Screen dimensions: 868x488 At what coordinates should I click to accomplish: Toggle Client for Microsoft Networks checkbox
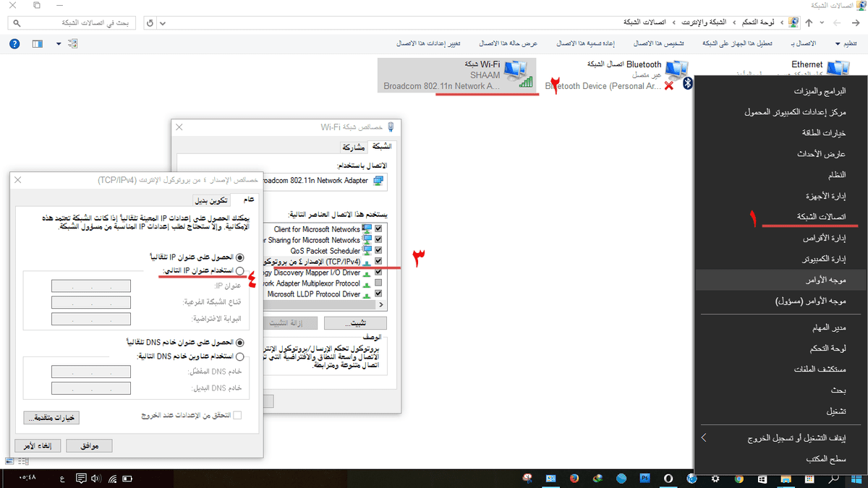[x=378, y=229]
